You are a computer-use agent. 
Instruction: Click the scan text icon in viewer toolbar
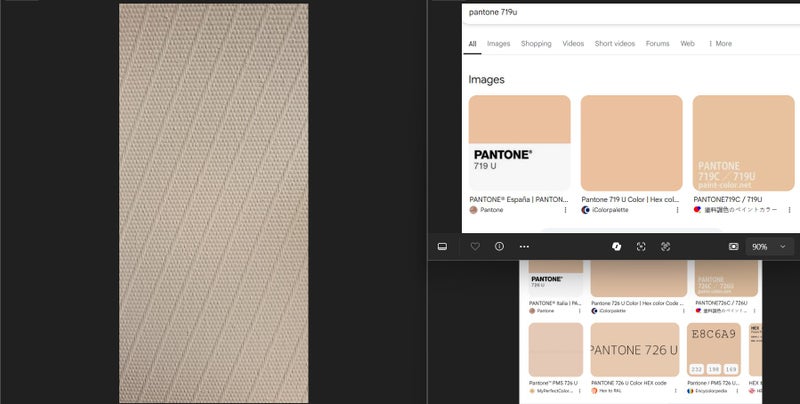(x=641, y=246)
